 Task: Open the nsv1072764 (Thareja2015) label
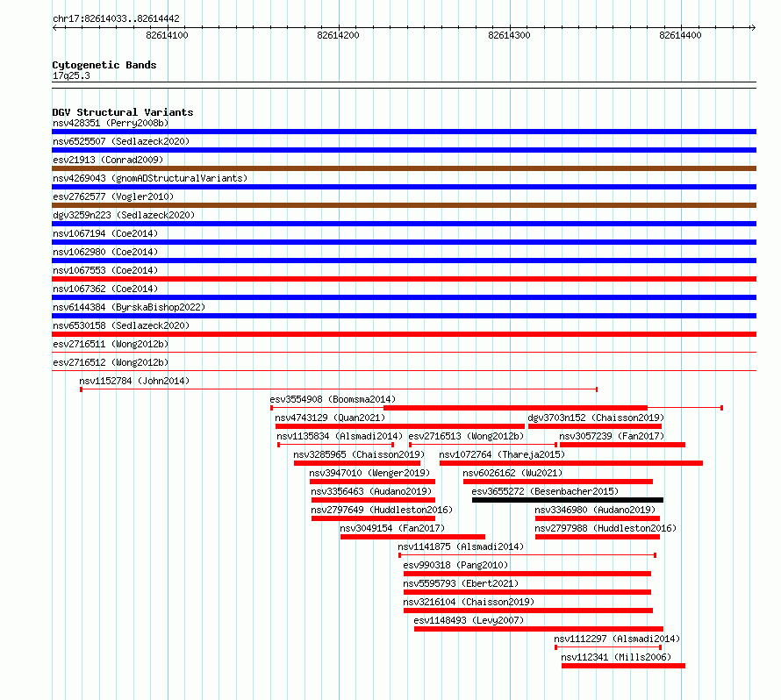pyautogui.click(x=502, y=454)
